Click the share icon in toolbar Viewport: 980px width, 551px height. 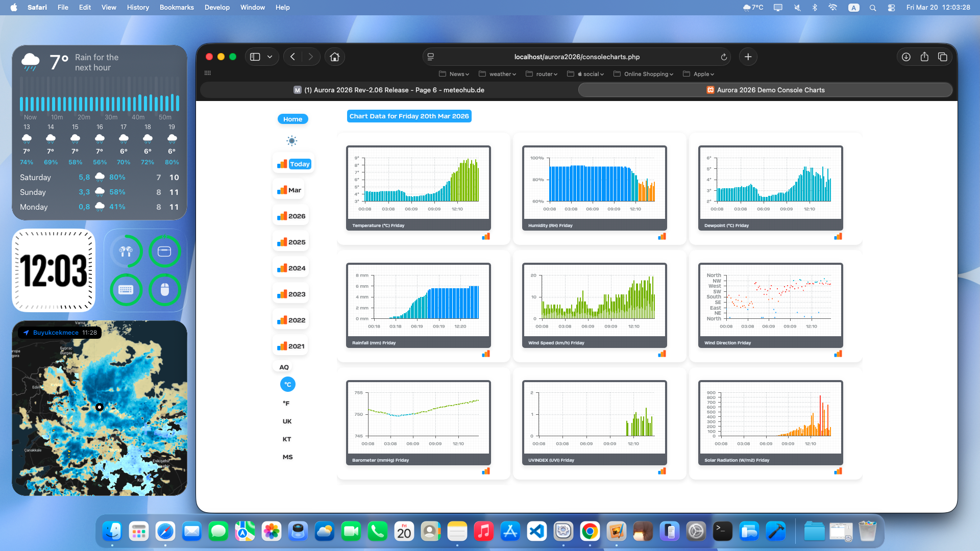point(924,57)
